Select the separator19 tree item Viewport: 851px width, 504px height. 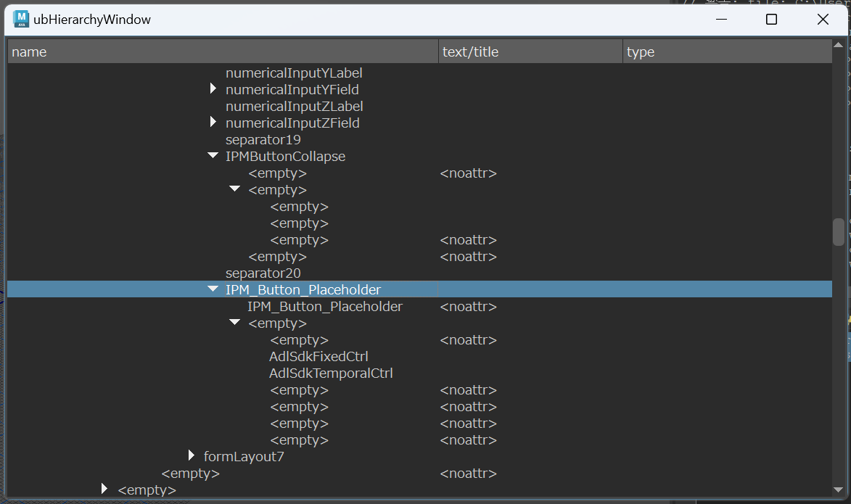pyautogui.click(x=263, y=139)
